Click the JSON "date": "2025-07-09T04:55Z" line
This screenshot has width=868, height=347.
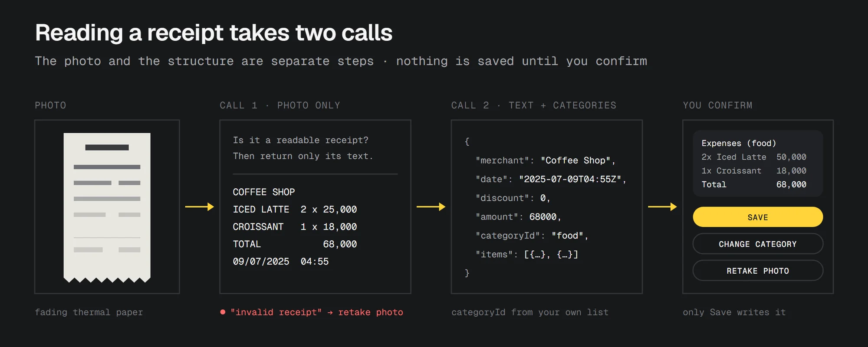pyautogui.click(x=551, y=179)
